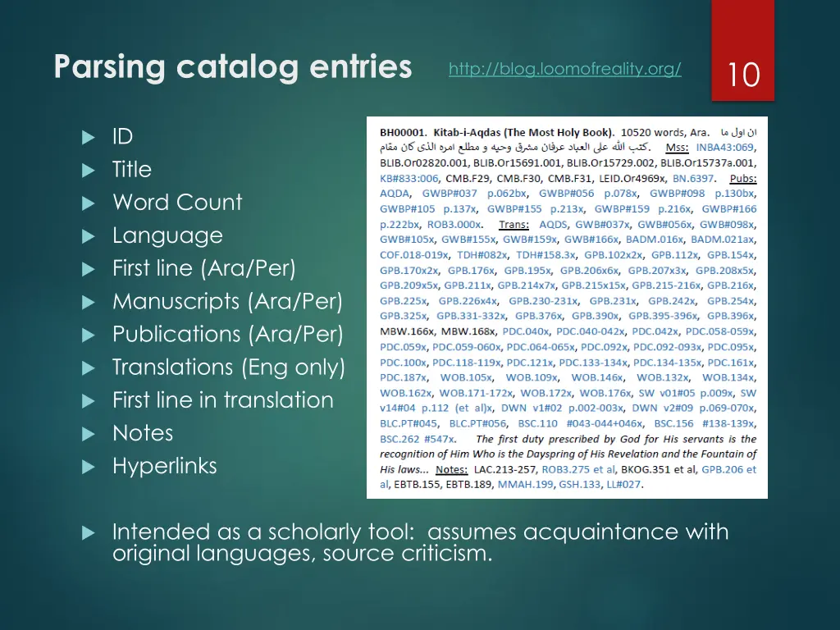840x630 pixels.
Task: Open the GPB.102x2x link
Action: [x=614, y=256]
